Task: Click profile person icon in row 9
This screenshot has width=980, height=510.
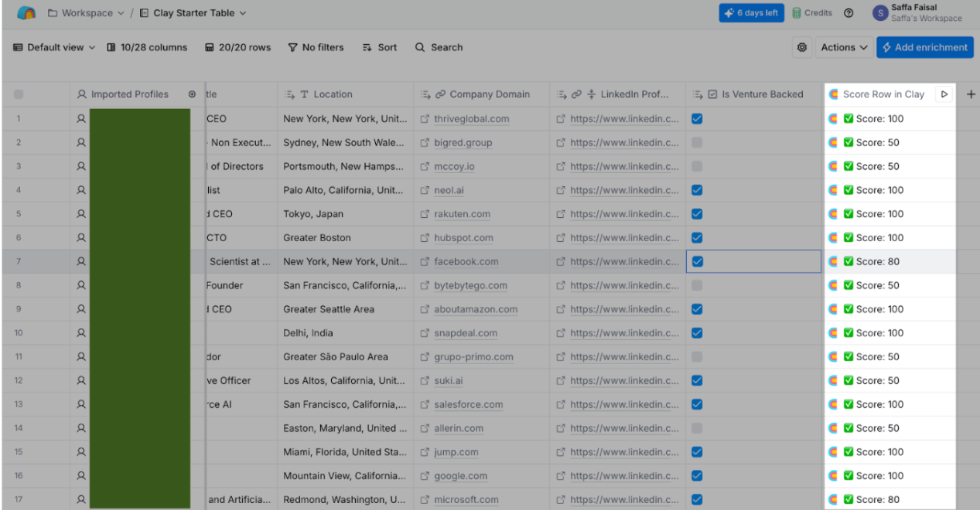Action: click(81, 309)
